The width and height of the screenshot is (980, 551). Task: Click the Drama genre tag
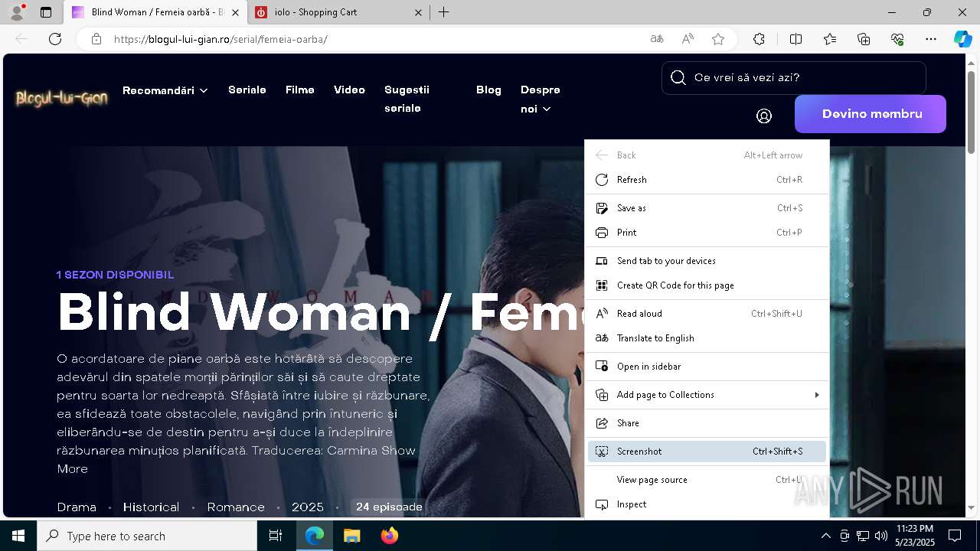pos(77,507)
